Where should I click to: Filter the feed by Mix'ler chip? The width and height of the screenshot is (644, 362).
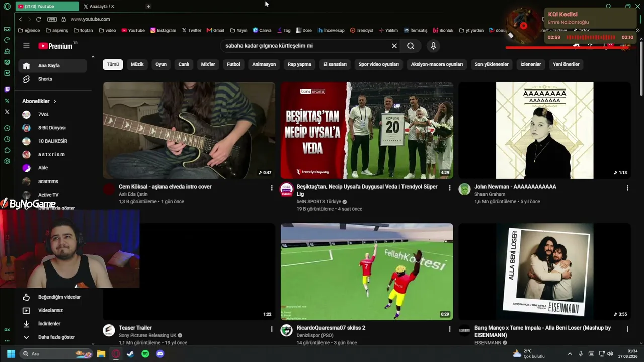coord(208,64)
